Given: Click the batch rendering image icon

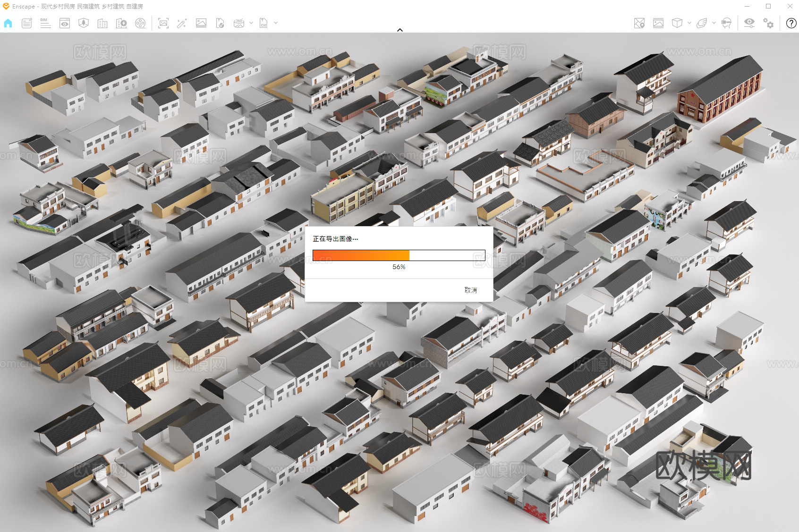Looking at the screenshot, I should [x=201, y=23].
